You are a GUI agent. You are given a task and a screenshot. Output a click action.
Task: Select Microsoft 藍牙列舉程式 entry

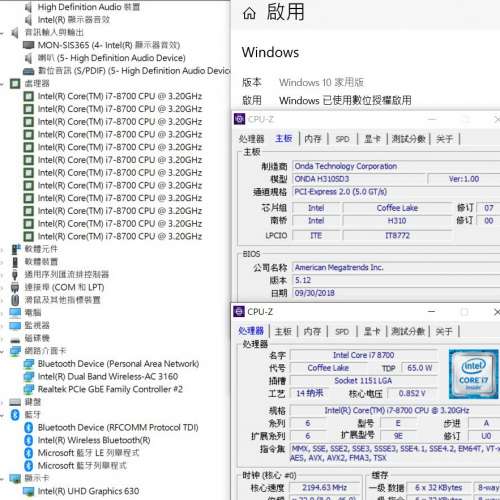pos(82,466)
